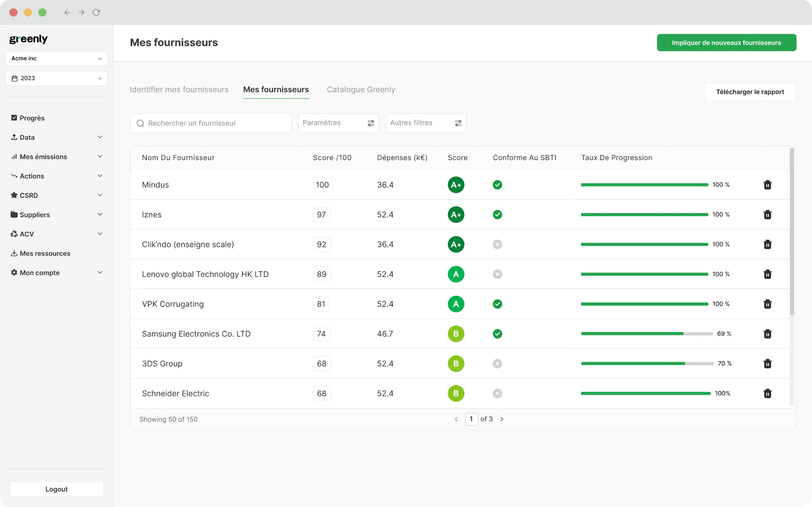This screenshot has width=812, height=507.
Task: Expand the Data sidebar section
Action: tap(57, 137)
